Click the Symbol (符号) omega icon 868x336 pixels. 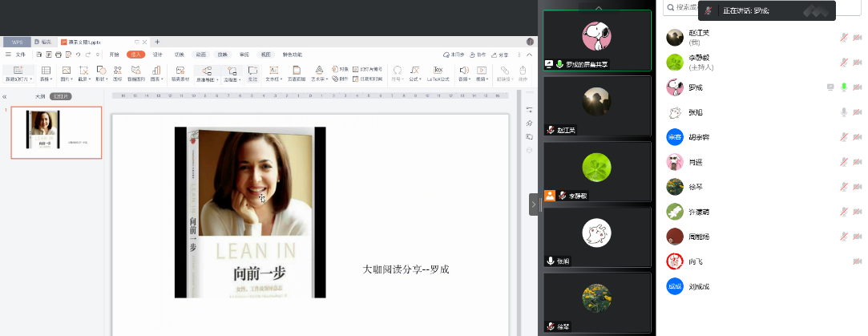(397, 70)
